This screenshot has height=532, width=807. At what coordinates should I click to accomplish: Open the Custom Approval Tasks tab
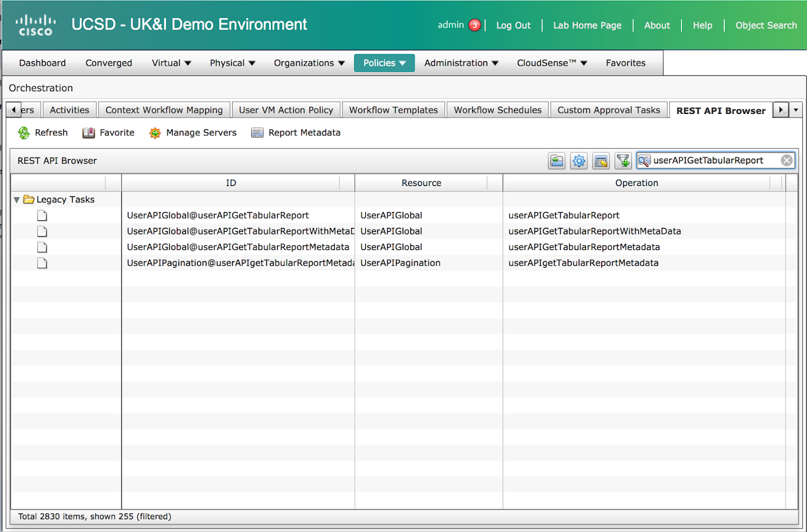pyautogui.click(x=608, y=110)
